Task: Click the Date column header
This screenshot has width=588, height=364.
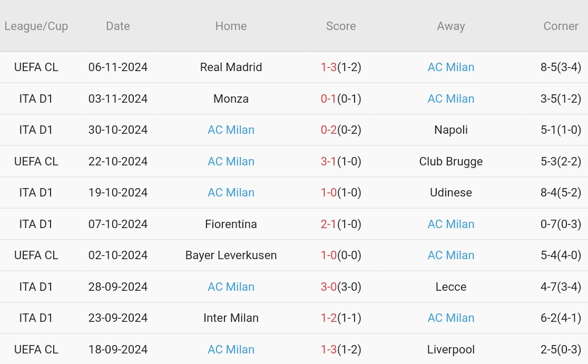Action: pyautogui.click(x=118, y=26)
